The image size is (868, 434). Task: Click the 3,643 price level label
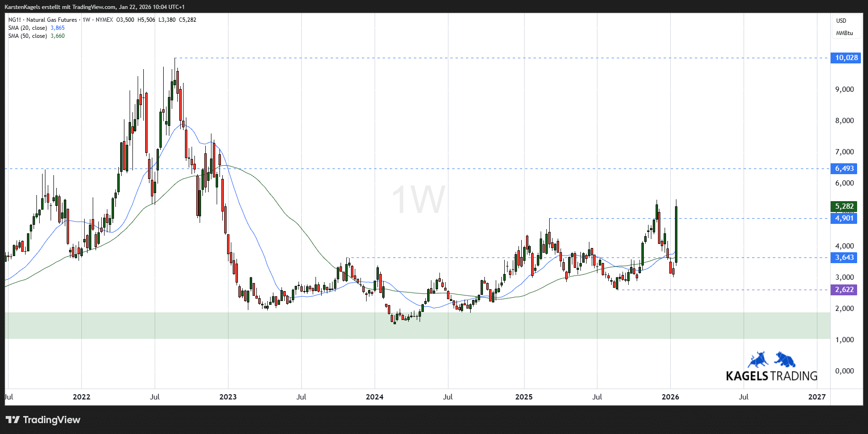click(x=844, y=257)
